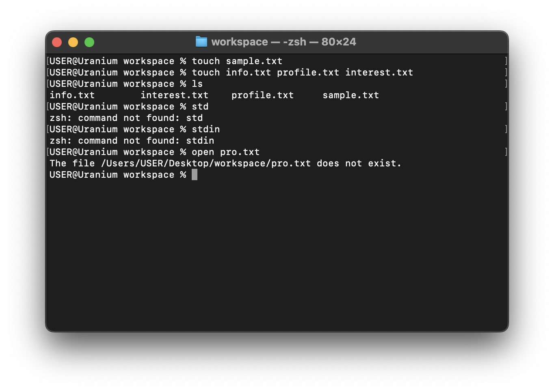The width and height of the screenshot is (554, 392).
Task: Click the path /Users/USER/Desktop/workspace/pro.txt in error
Action: pos(206,164)
